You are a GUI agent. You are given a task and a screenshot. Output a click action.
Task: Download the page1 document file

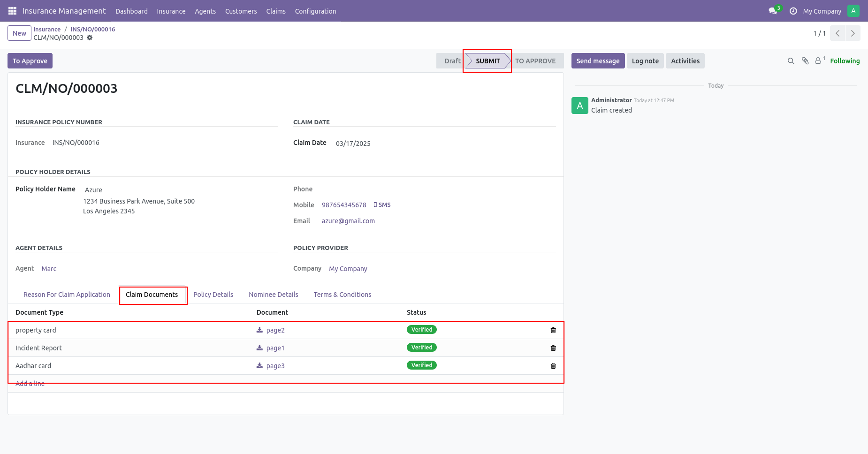tap(271, 348)
